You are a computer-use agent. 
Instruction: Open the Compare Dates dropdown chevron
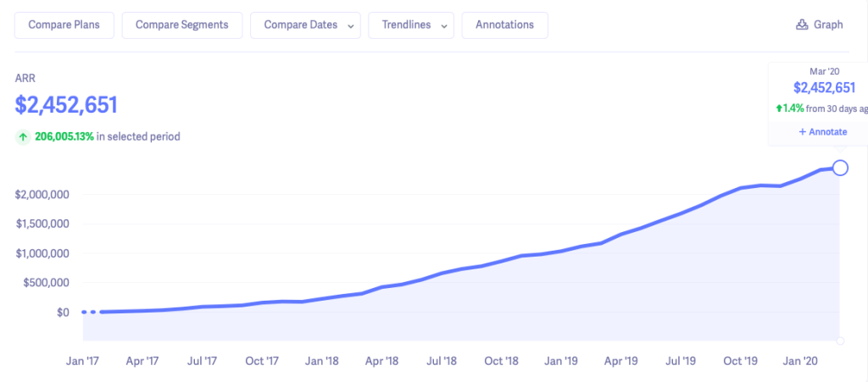pos(350,25)
